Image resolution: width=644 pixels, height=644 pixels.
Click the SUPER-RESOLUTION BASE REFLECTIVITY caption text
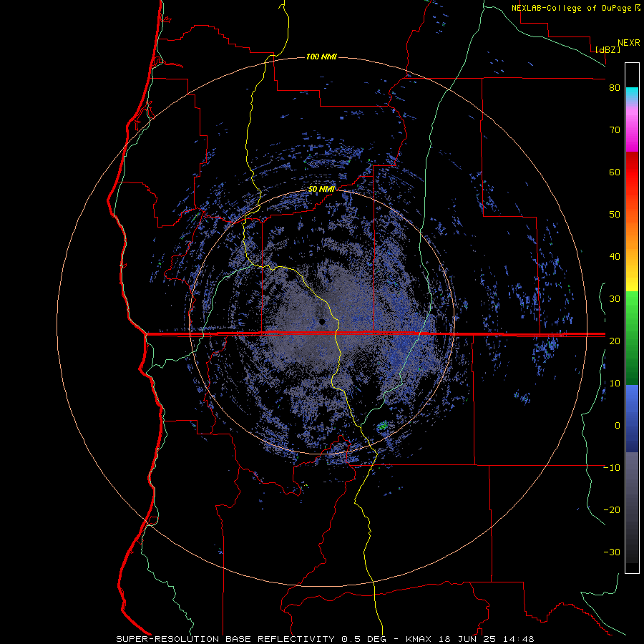tap(225, 639)
